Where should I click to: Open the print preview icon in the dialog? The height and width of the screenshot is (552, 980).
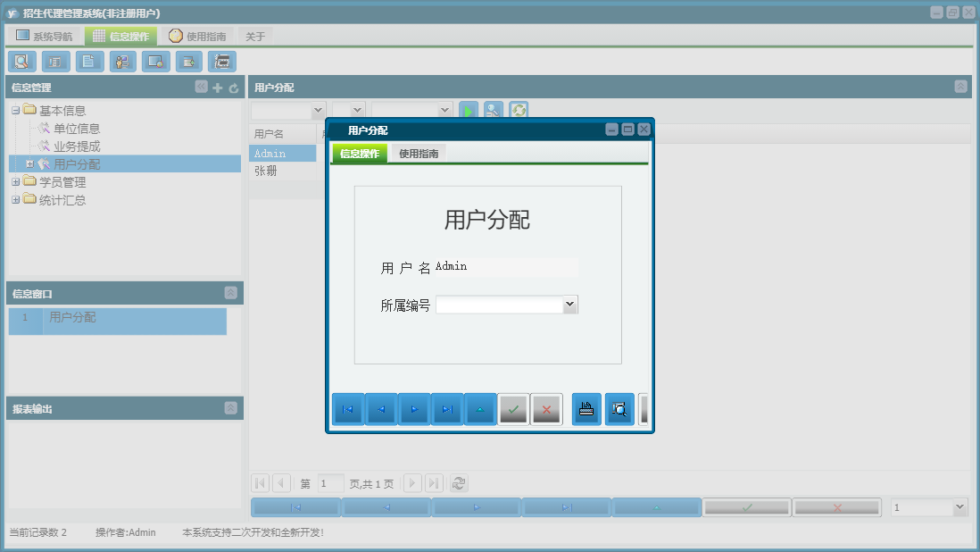619,409
